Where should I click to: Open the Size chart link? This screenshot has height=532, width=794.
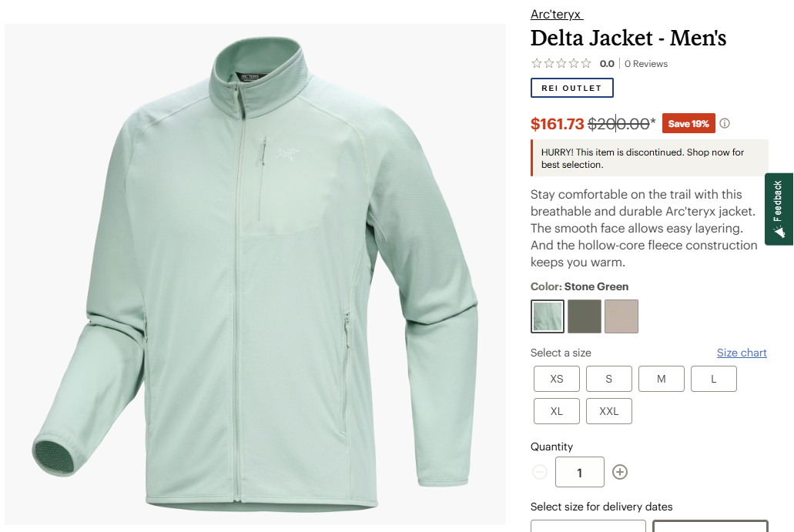pos(742,353)
